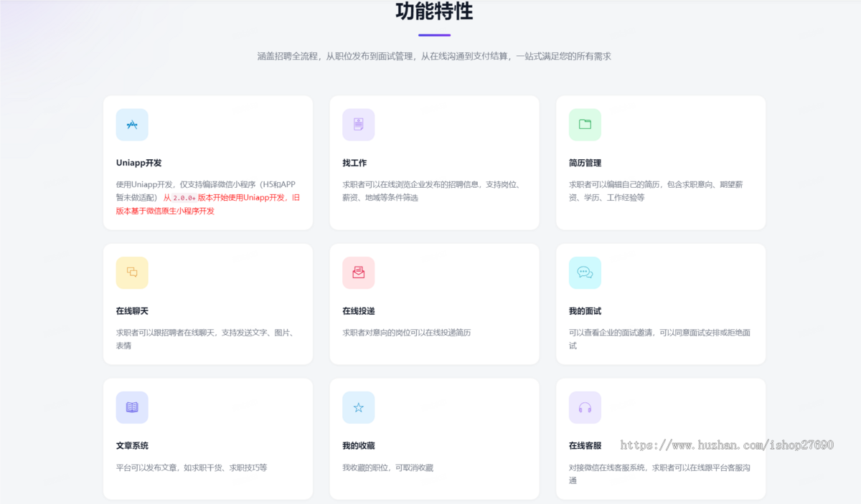
Task: Click the 我的面试 card title
Action: pos(585,311)
